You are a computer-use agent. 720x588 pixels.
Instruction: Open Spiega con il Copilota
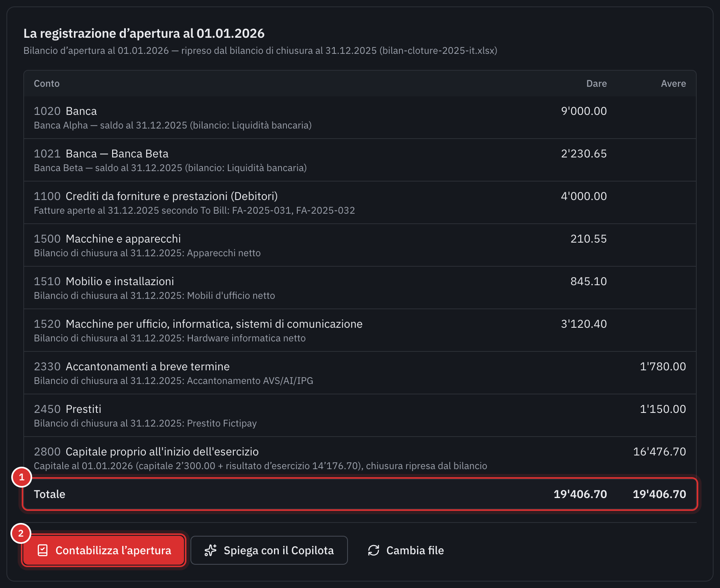click(x=269, y=550)
